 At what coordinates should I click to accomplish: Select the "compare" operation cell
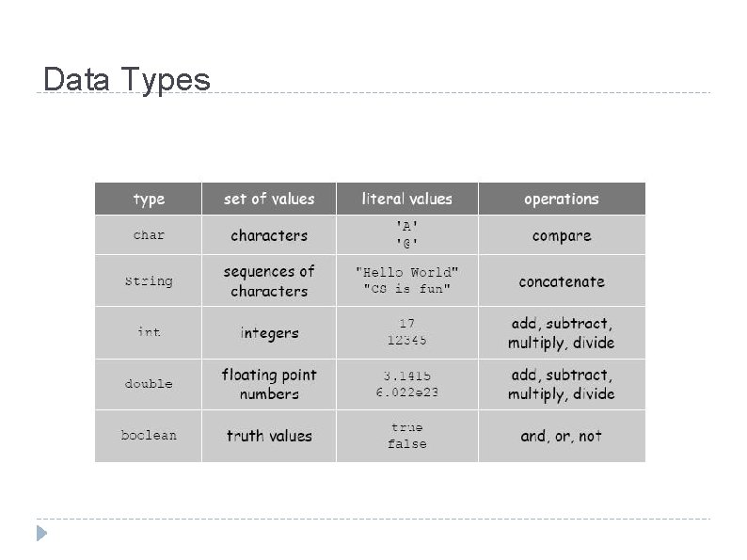click(562, 235)
